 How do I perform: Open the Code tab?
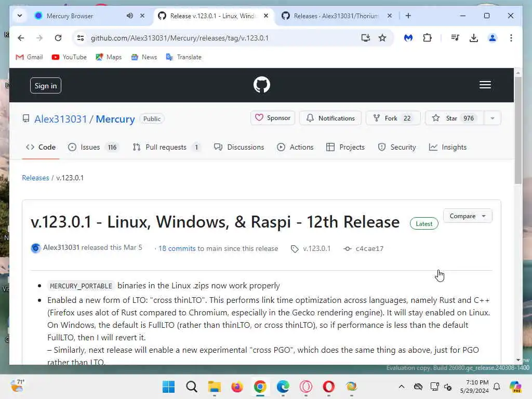coord(41,147)
